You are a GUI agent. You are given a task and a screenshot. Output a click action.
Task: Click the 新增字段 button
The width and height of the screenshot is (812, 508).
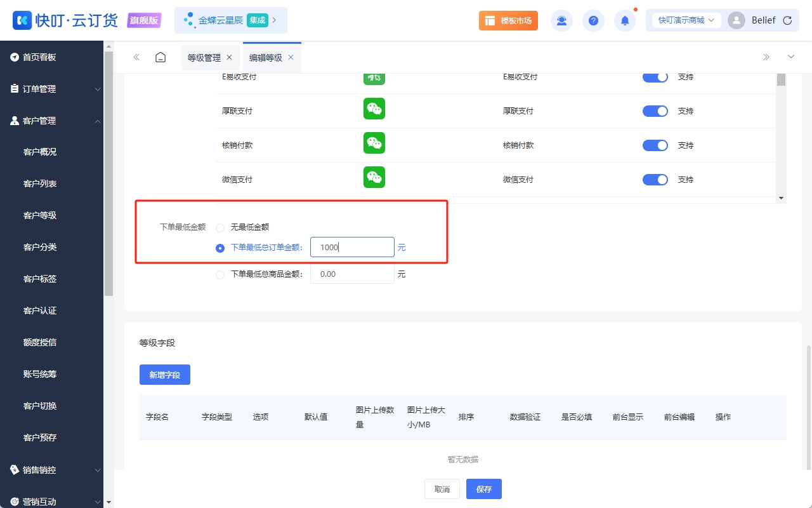tap(165, 375)
